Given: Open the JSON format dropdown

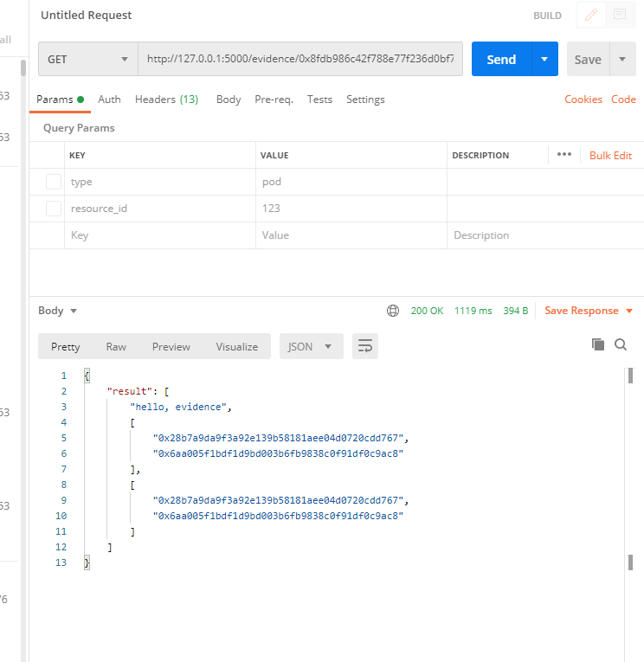Looking at the screenshot, I should [312, 346].
